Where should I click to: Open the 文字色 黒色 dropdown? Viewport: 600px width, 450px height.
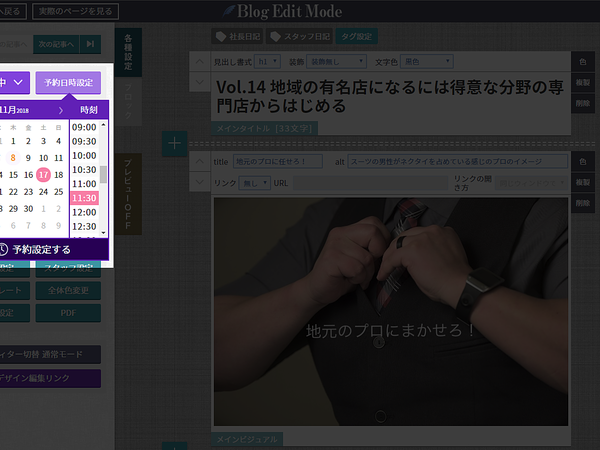click(x=427, y=62)
